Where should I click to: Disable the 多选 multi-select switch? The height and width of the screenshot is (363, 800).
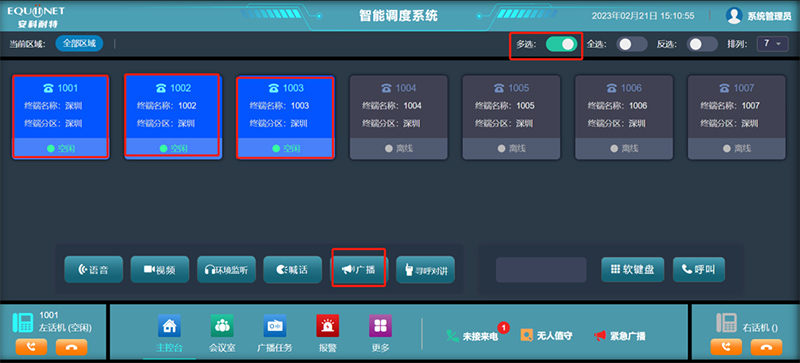tap(561, 44)
